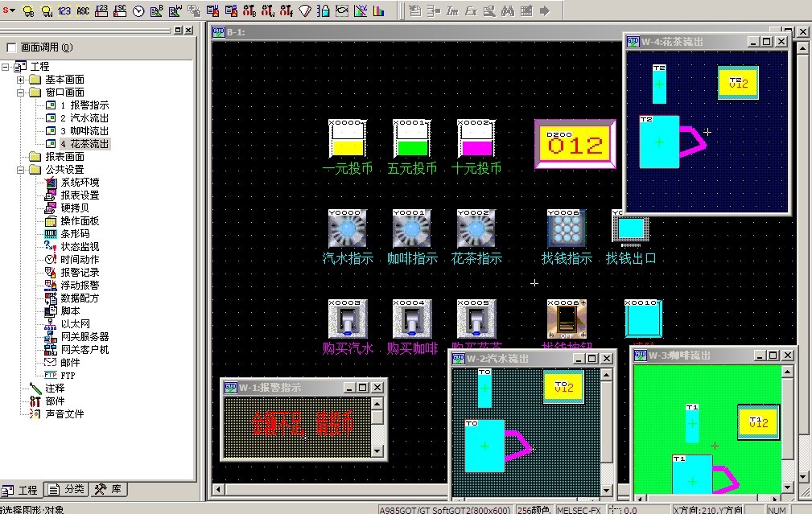Click the 找钱按钮 toggle switch object
This screenshot has width=812, height=514.
click(567, 319)
